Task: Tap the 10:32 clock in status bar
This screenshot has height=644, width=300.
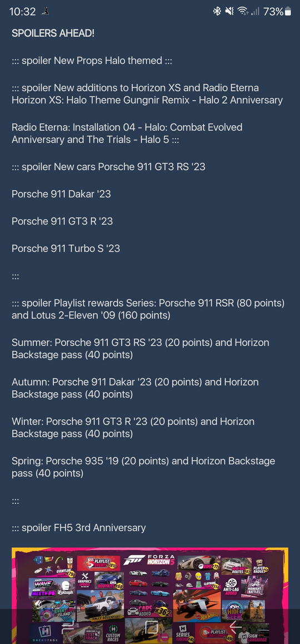Action: click(22, 12)
